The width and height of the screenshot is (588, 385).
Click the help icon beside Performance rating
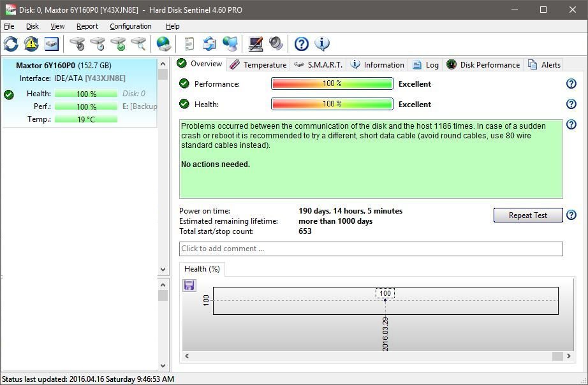point(571,84)
